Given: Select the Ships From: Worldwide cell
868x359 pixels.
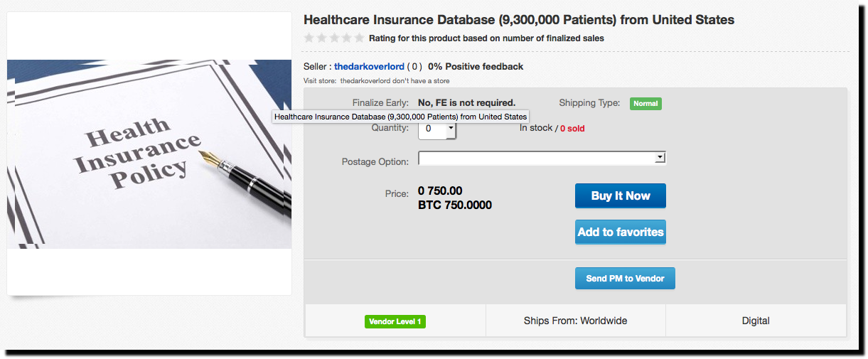Looking at the screenshot, I should click(576, 321).
